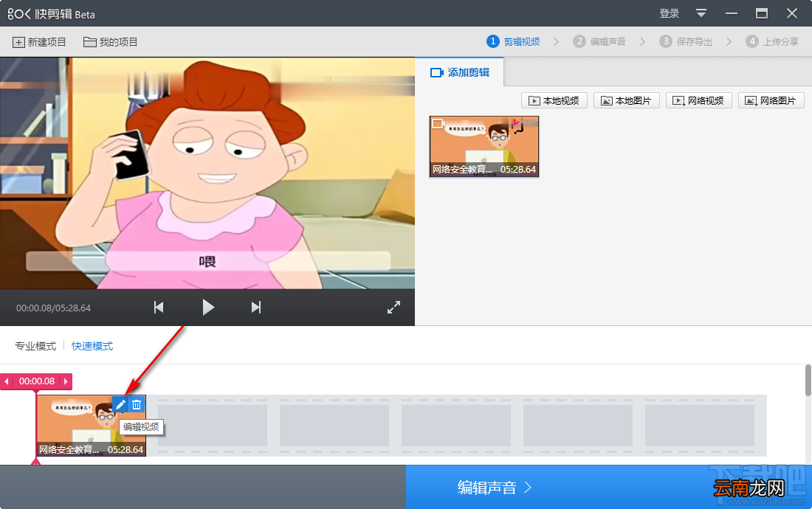Click the timeline vertical scrollbar
Screen dimensions: 812x509
808,380
